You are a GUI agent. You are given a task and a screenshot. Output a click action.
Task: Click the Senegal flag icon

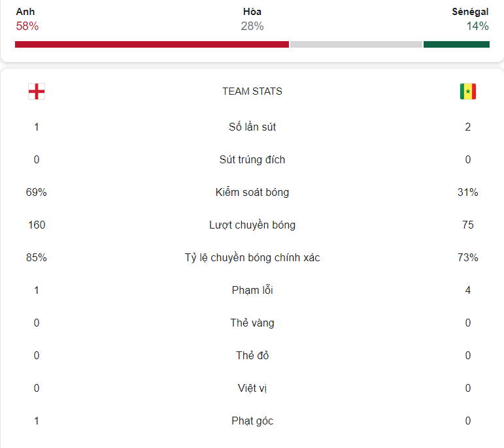(467, 91)
